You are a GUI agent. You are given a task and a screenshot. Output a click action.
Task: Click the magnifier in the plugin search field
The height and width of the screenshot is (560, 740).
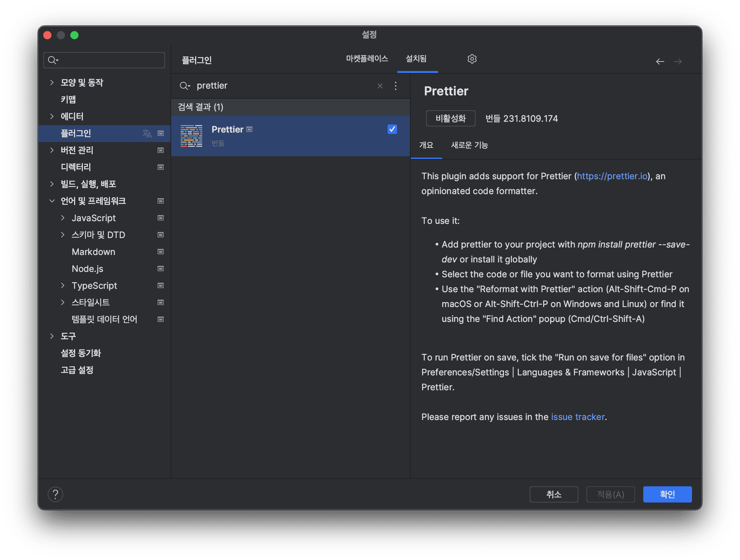click(x=185, y=86)
